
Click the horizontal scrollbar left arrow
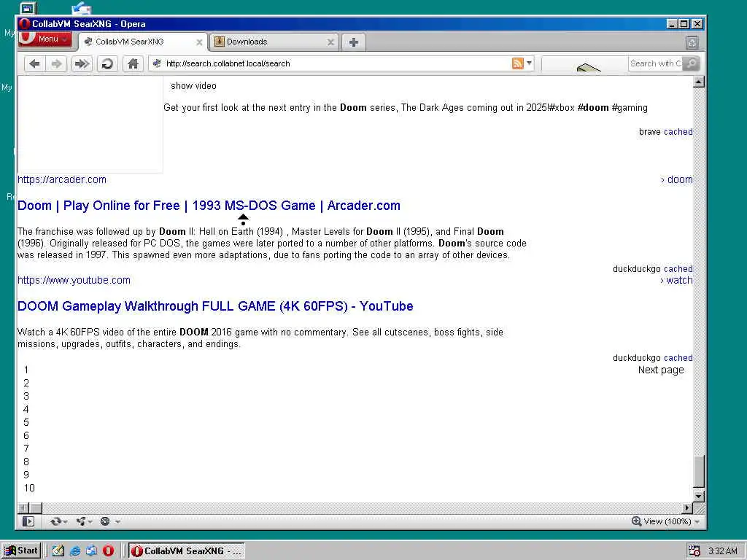23,507
